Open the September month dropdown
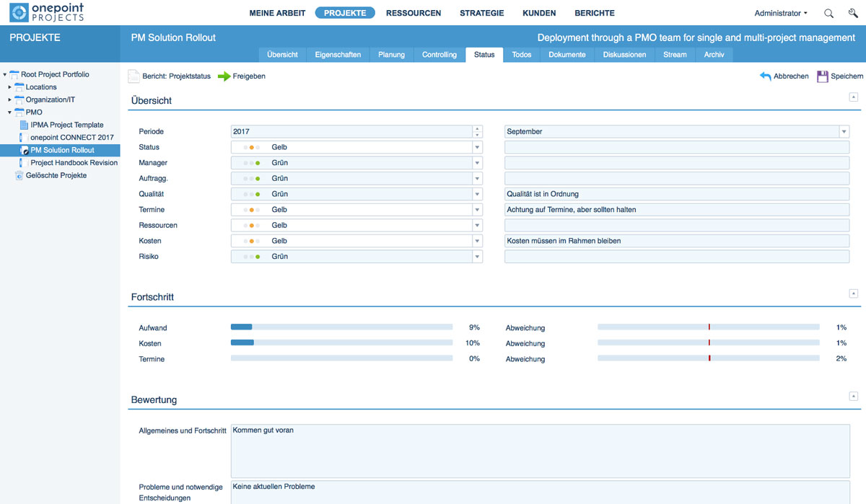Viewport: 866px width, 504px height. click(844, 132)
